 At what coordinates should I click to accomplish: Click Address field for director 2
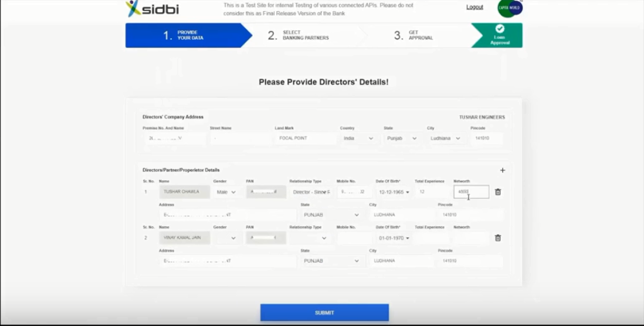[228, 261]
